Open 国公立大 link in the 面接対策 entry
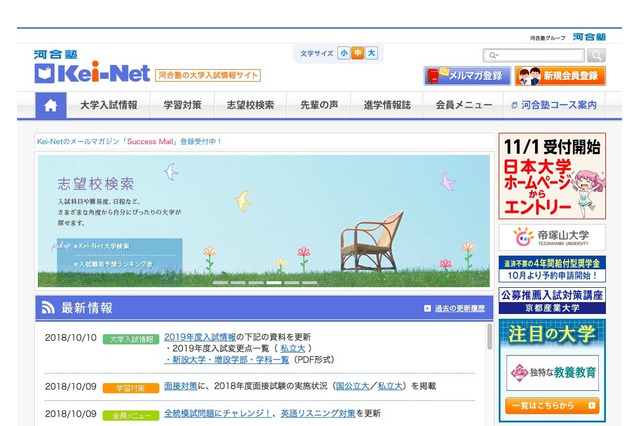The image size is (640, 426). [x=352, y=386]
